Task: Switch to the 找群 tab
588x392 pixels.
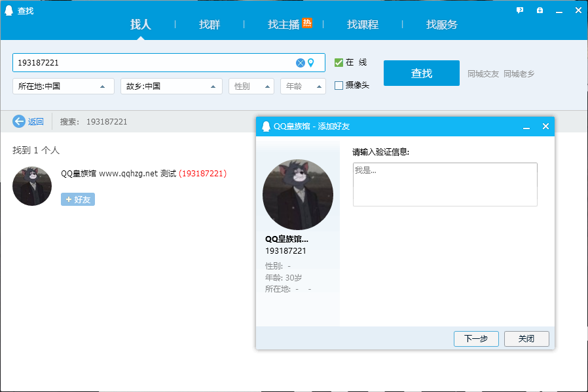Action: click(x=210, y=25)
